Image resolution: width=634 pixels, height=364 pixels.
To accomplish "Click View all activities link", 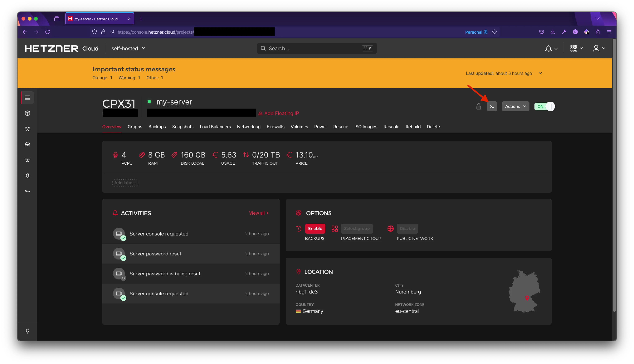I will click(x=259, y=213).
